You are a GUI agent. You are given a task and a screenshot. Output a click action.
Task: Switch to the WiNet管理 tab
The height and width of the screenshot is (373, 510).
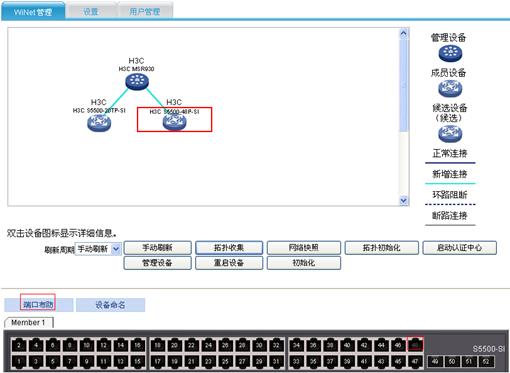click(x=33, y=12)
